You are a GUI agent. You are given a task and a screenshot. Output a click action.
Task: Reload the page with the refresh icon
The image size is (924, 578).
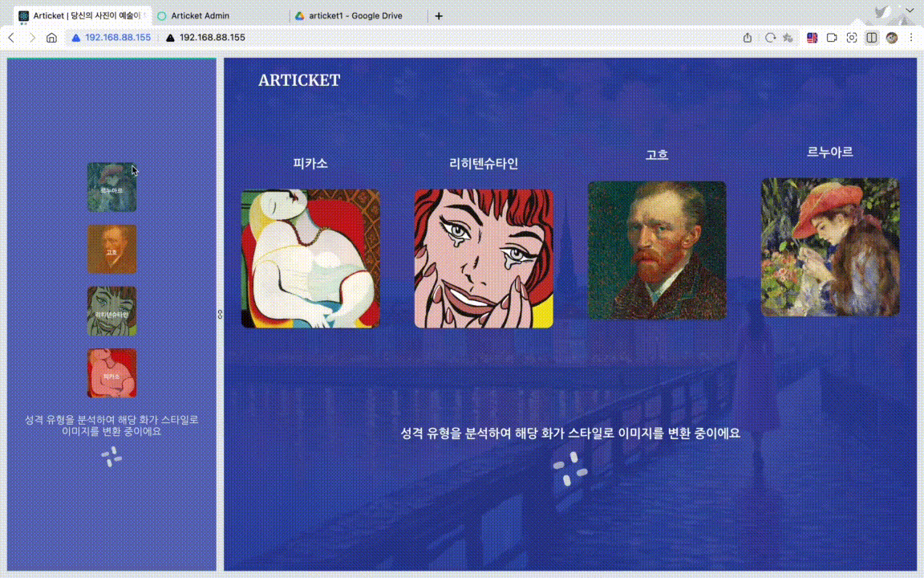click(770, 38)
